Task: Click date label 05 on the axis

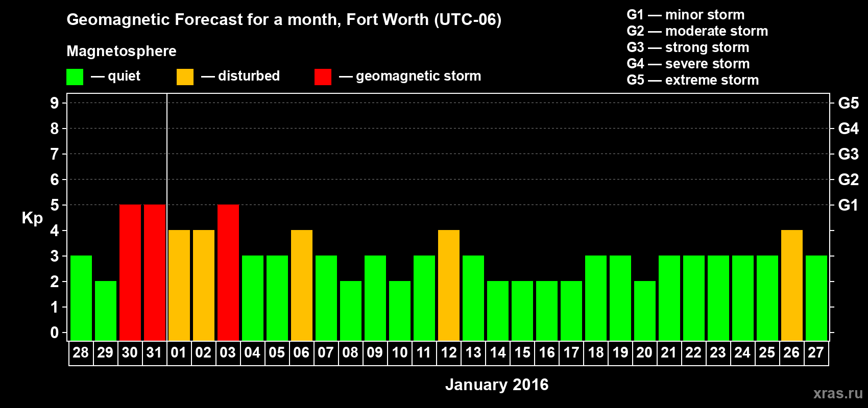Action: coord(277,353)
